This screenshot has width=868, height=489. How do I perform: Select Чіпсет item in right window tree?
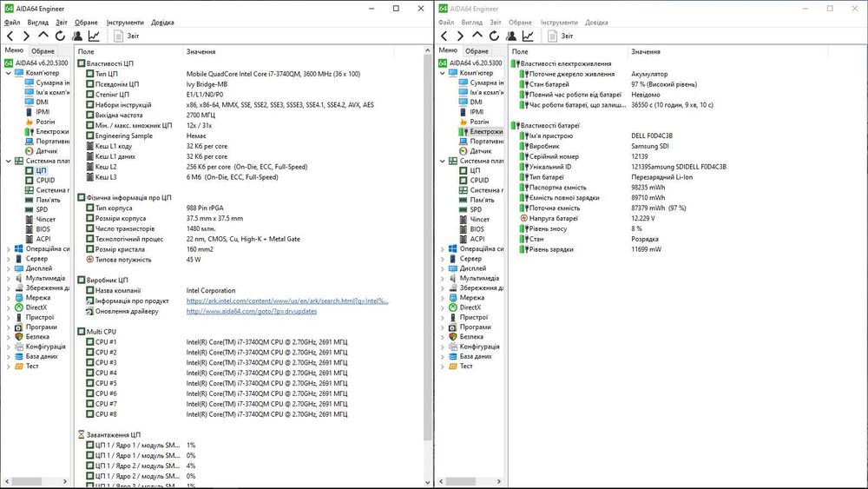[475, 219]
